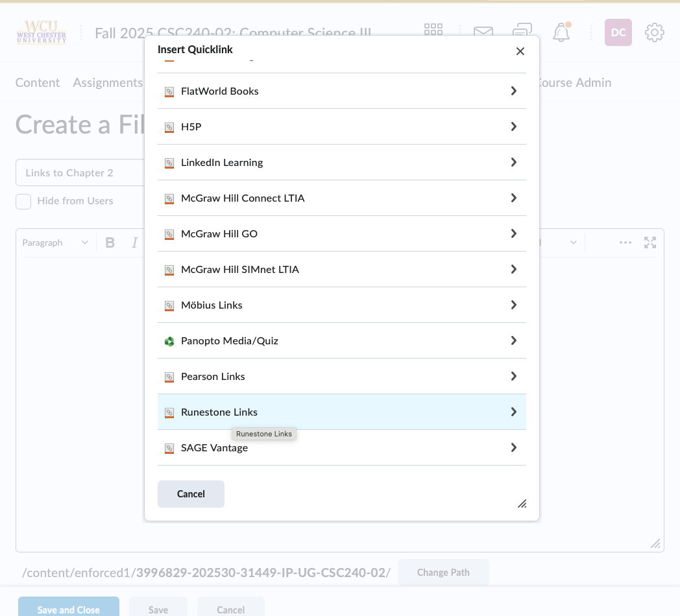Screen dimensions: 680x616
Task: Go to the Content tab
Action: point(38,82)
